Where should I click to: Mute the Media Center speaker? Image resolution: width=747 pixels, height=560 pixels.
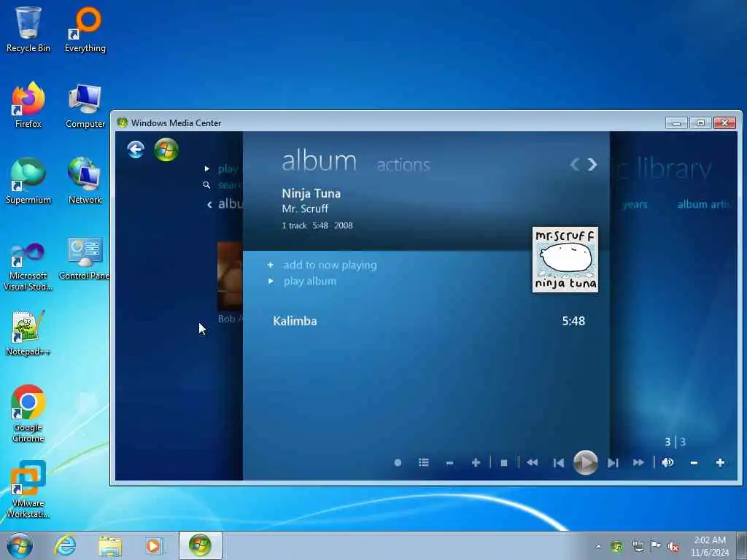(667, 462)
